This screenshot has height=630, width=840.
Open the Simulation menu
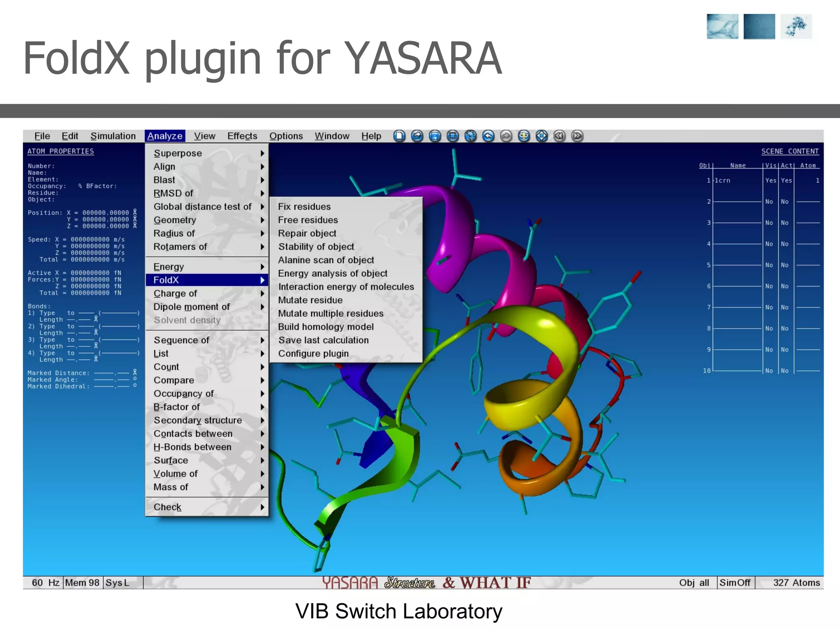point(113,136)
